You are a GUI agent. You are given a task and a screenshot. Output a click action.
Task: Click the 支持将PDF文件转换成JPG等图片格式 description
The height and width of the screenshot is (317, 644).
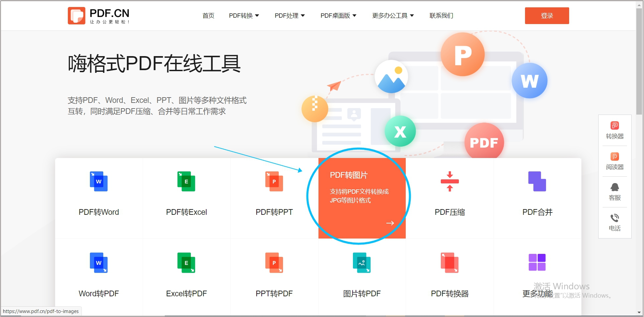359,196
